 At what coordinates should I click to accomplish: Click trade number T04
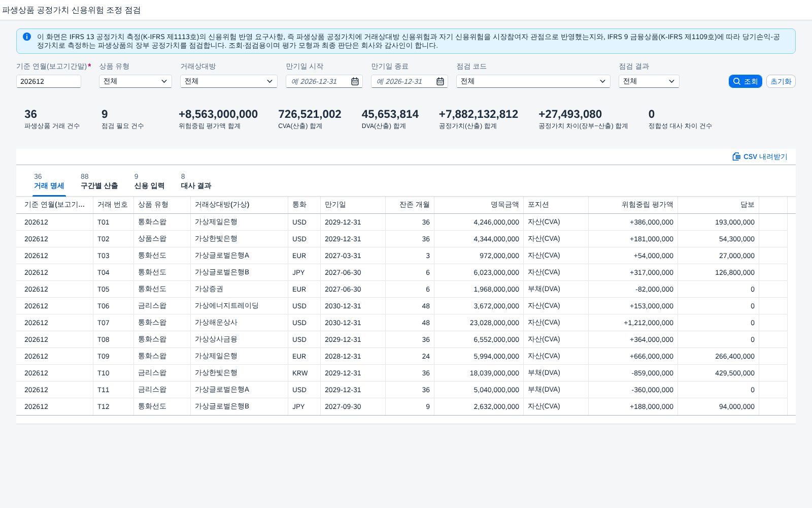click(x=104, y=272)
